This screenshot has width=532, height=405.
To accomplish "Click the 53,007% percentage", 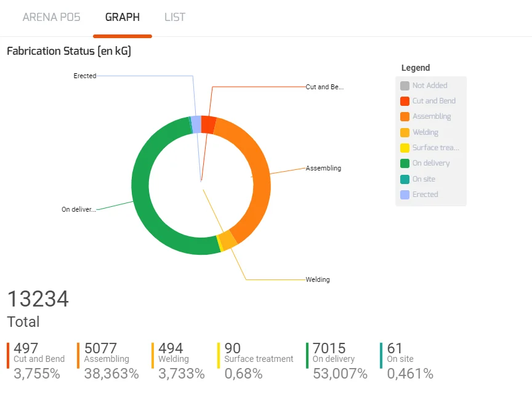I will tap(340, 374).
